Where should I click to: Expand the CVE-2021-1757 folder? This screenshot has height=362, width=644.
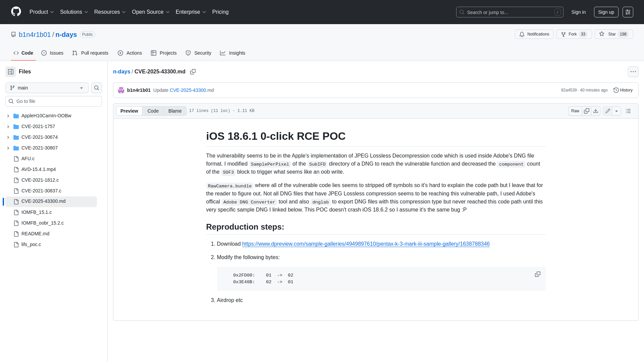pos(8,127)
